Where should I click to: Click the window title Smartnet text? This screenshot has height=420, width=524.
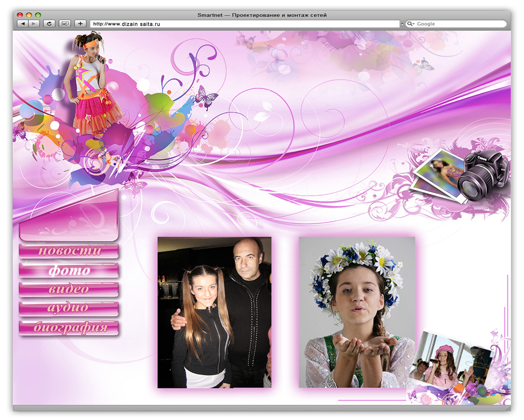(x=262, y=15)
